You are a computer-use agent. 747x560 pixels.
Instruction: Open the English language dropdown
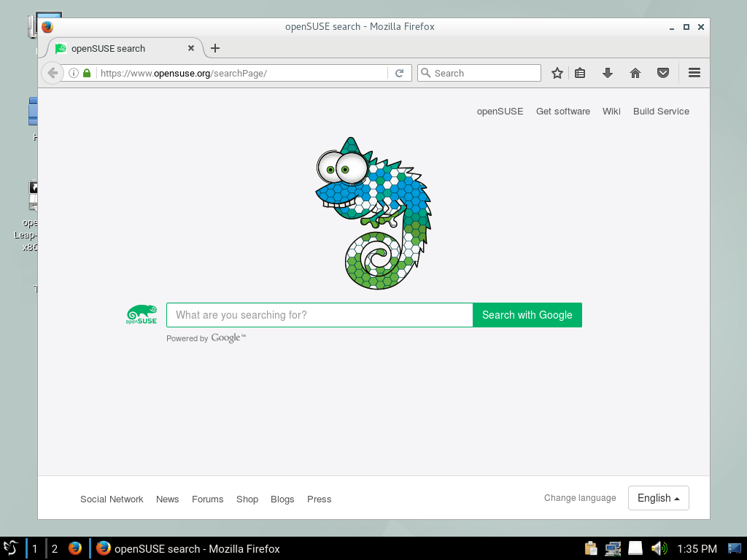pyautogui.click(x=658, y=498)
